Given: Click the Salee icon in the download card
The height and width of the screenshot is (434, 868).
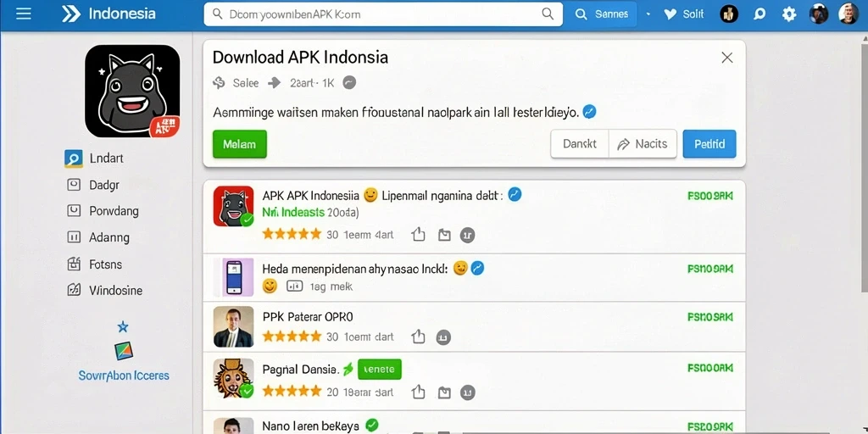Looking at the screenshot, I should [219, 83].
